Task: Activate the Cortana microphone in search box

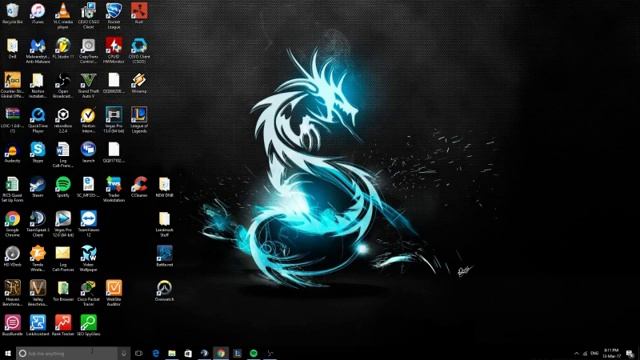Action: tap(124, 353)
